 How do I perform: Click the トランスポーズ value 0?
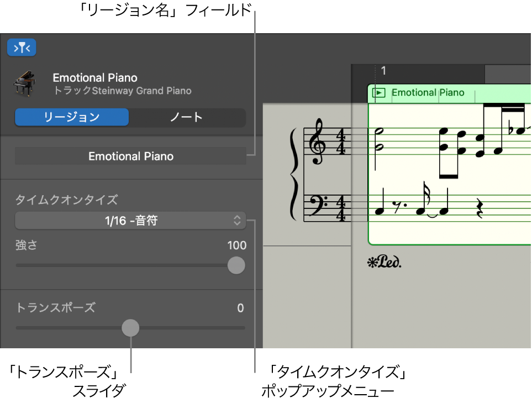(x=240, y=308)
